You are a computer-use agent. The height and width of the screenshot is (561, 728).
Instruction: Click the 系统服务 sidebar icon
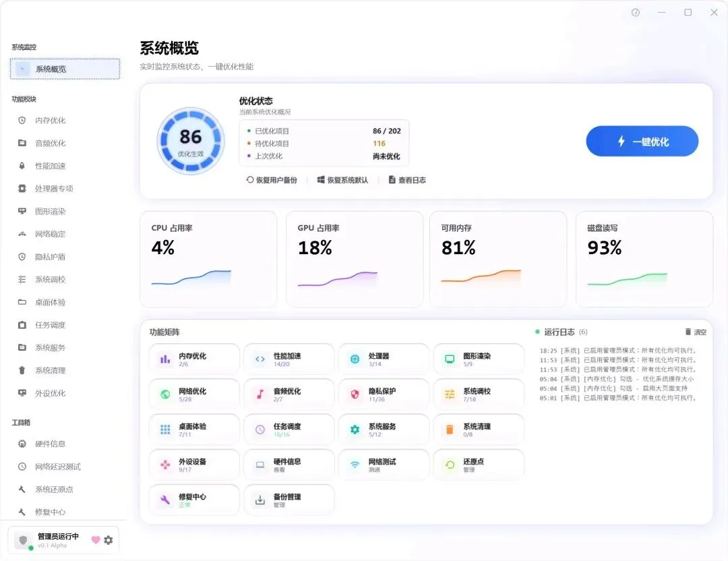point(22,347)
